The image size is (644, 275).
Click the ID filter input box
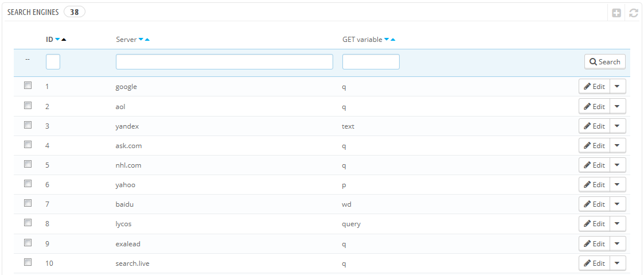pyautogui.click(x=53, y=62)
